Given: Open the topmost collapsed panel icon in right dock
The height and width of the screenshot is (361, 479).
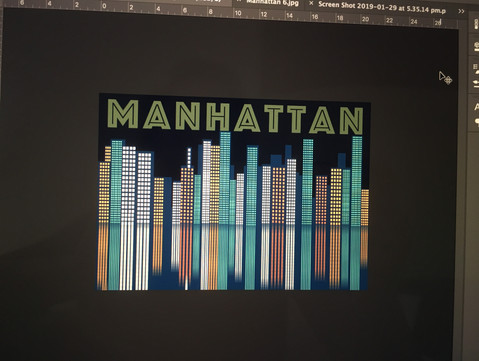Looking at the screenshot, I should [476, 24].
